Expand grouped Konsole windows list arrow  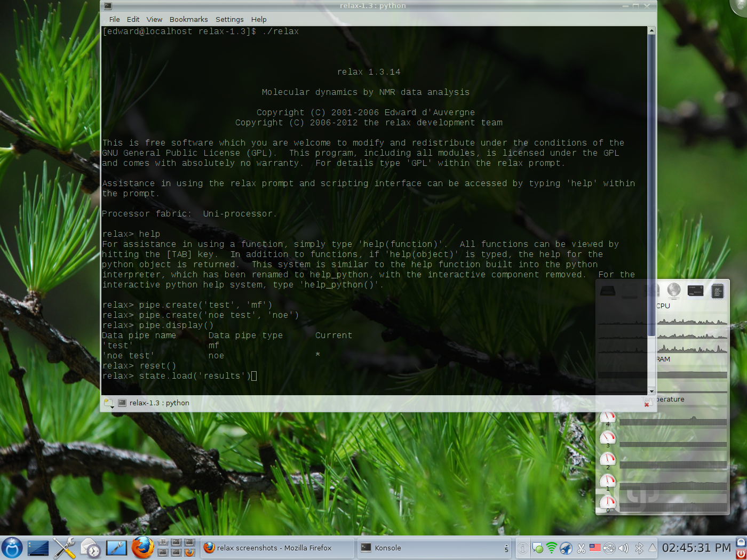pyautogui.click(x=506, y=548)
